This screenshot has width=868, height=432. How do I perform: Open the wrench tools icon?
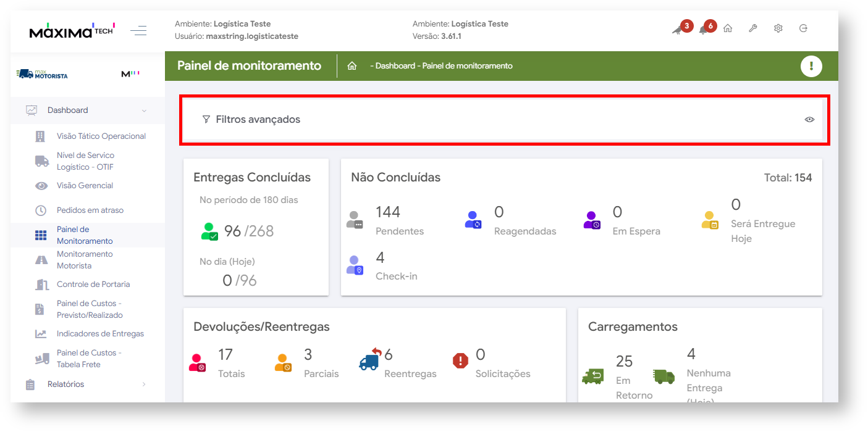click(753, 28)
